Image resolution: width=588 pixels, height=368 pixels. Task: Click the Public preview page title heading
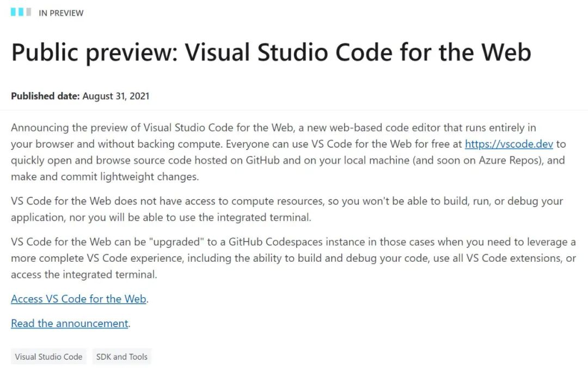pos(271,53)
